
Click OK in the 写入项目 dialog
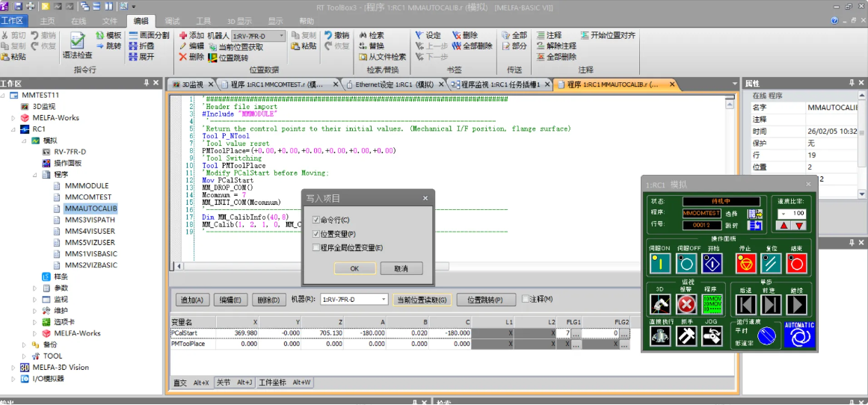(354, 268)
